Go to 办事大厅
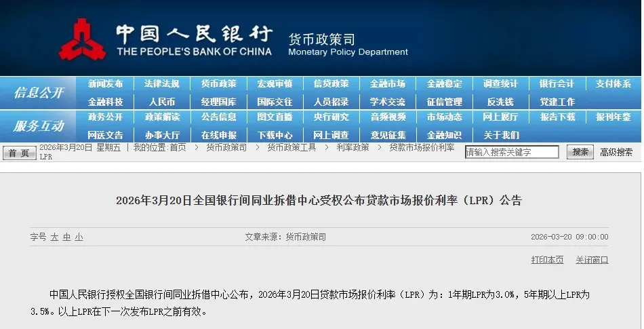The width and height of the screenshot is (644, 329). [x=162, y=135]
